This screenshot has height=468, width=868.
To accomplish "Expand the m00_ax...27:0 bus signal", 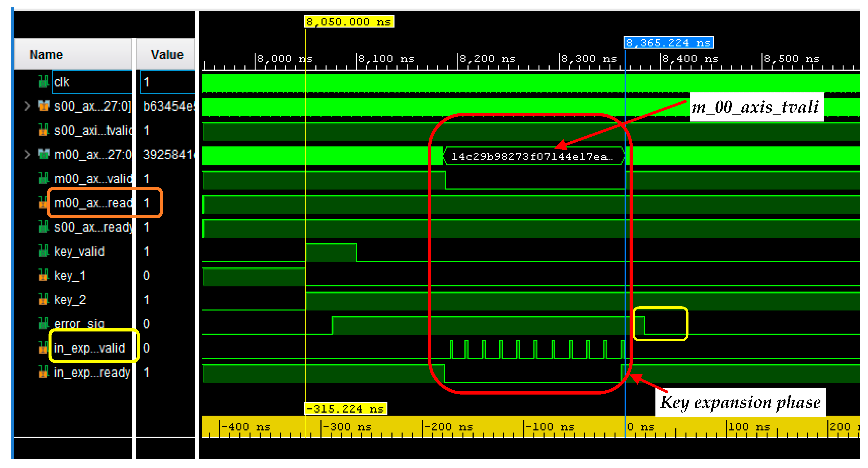I will point(28,154).
